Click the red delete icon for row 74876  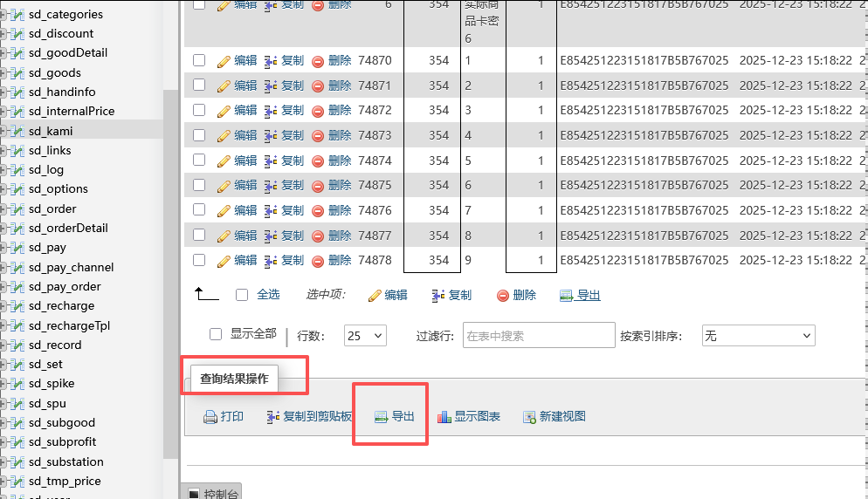(x=318, y=211)
